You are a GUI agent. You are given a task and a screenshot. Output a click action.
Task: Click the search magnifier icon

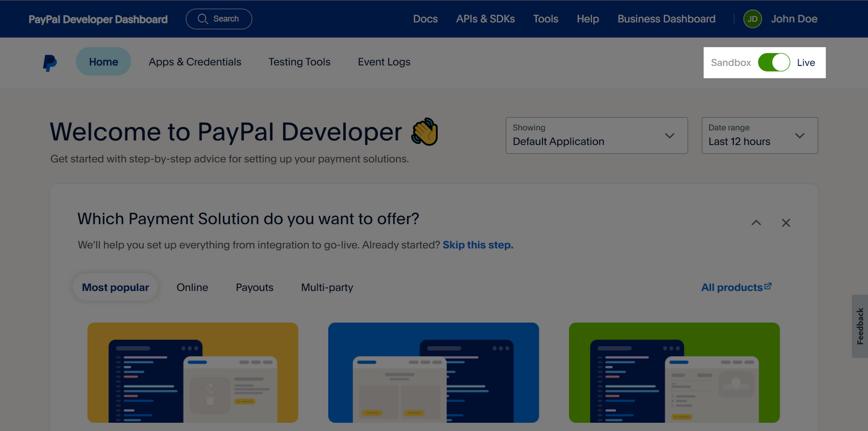[203, 19]
